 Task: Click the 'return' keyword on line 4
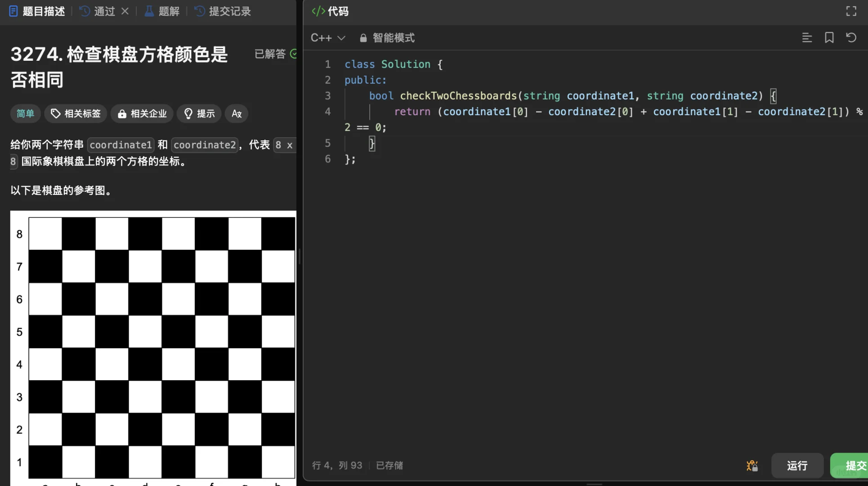click(412, 112)
